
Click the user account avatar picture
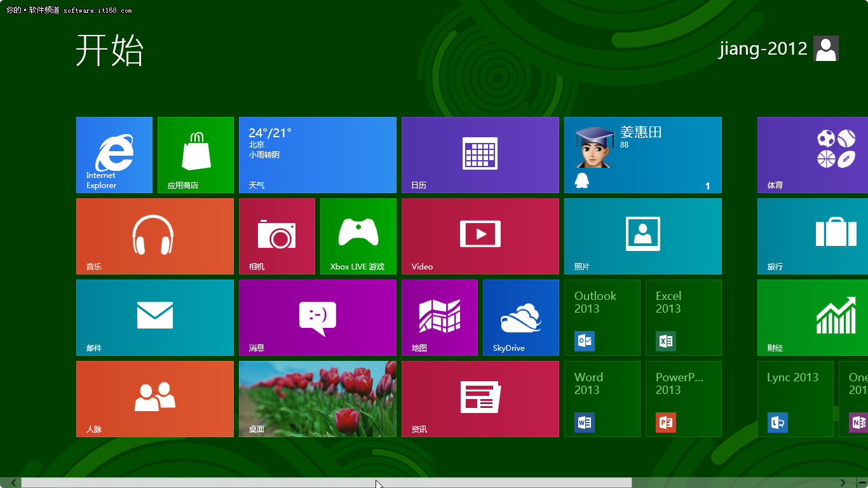pyautogui.click(x=826, y=48)
